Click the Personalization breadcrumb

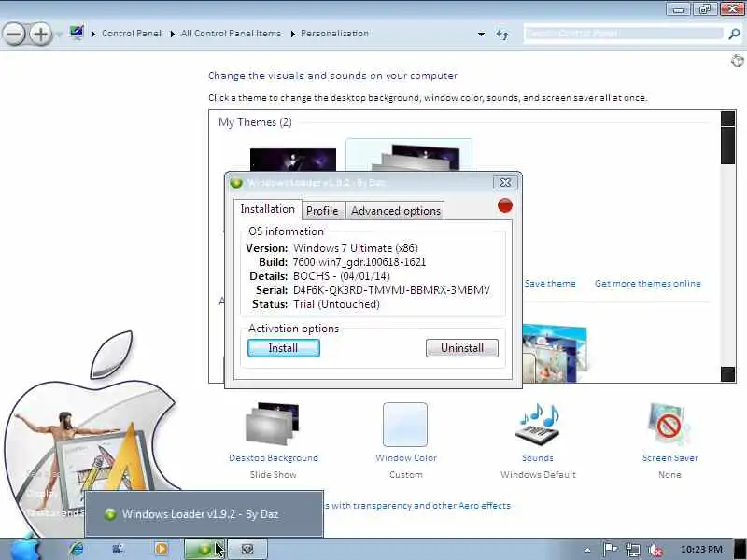(334, 34)
